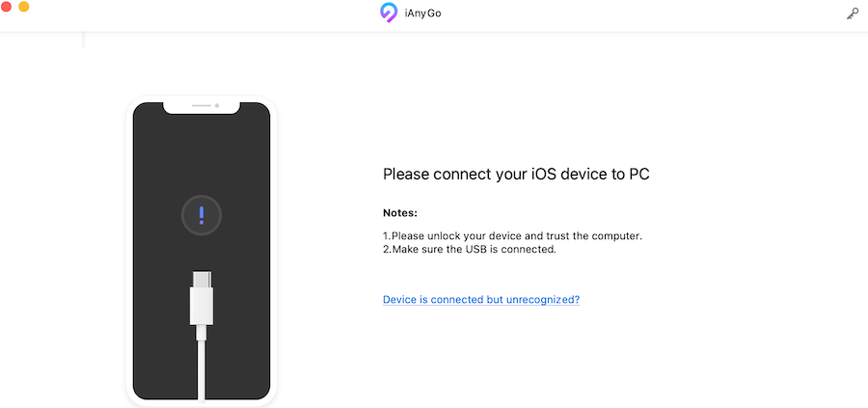The height and width of the screenshot is (408, 868).
Task: Click the phone's speaker notch
Action: pos(201,105)
